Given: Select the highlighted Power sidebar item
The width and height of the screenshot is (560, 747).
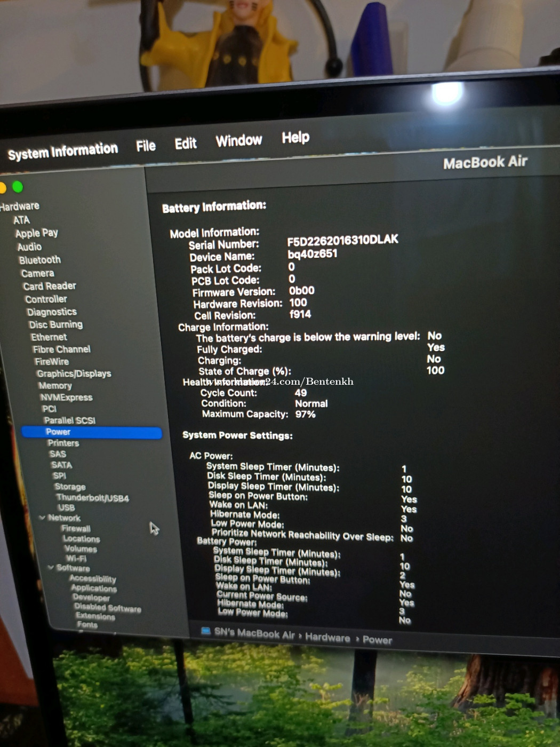Looking at the screenshot, I should (x=91, y=432).
